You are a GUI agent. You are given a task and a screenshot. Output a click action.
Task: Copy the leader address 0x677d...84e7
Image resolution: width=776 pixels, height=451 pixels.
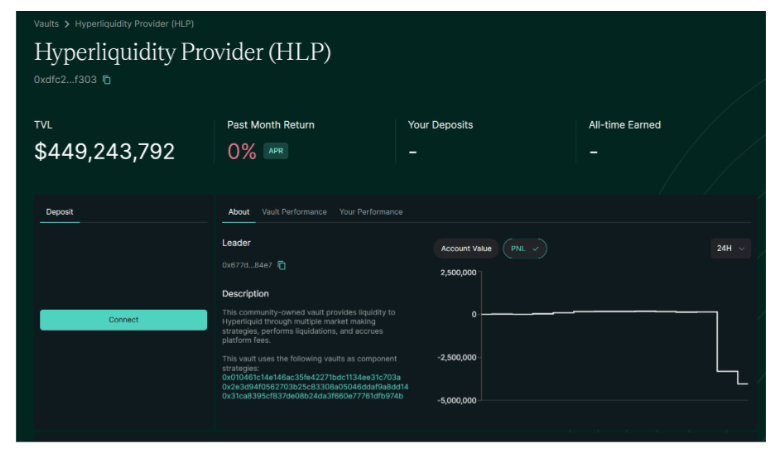pos(282,265)
